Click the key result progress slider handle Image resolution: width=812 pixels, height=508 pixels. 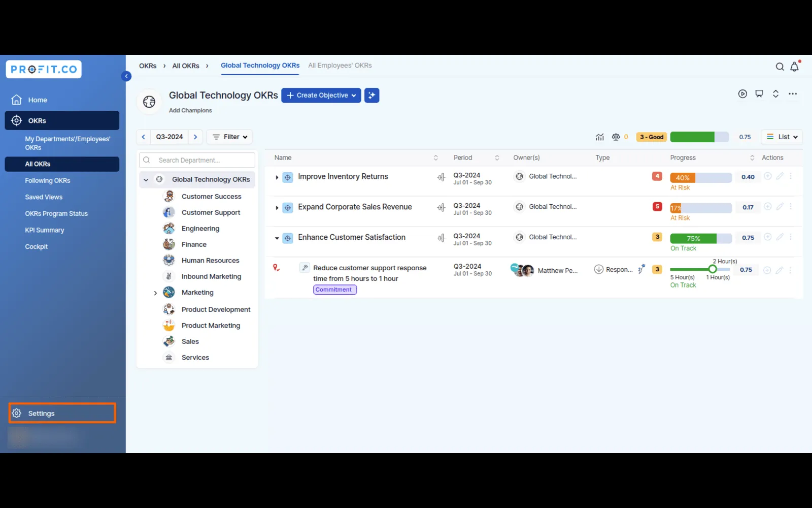(713, 269)
